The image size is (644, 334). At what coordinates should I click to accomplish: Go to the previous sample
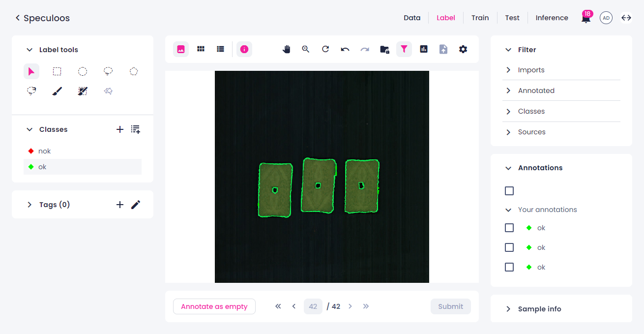coord(294,306)
